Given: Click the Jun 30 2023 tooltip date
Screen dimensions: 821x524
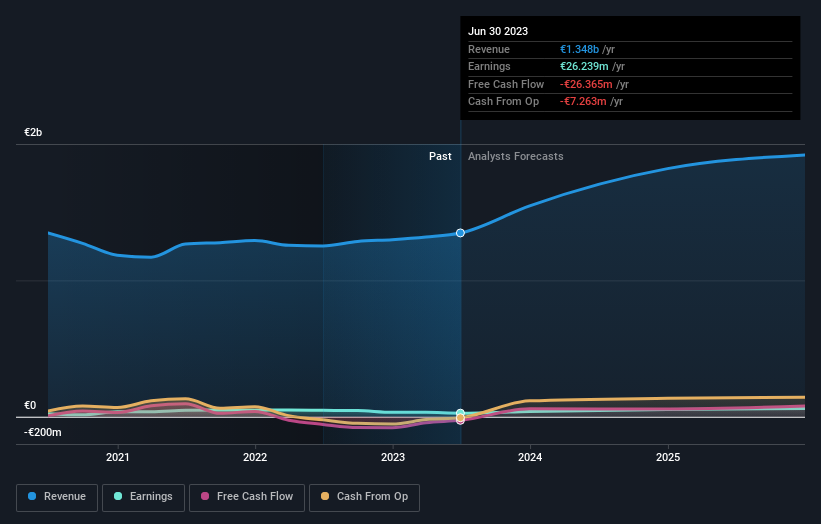Looking at the screenshot, I should tap(498, 31).
